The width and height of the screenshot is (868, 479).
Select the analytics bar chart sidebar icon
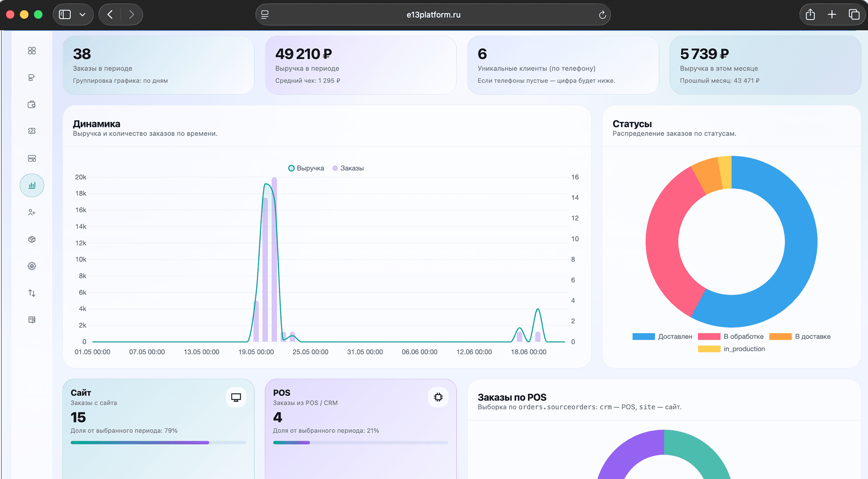pos(32,185)
